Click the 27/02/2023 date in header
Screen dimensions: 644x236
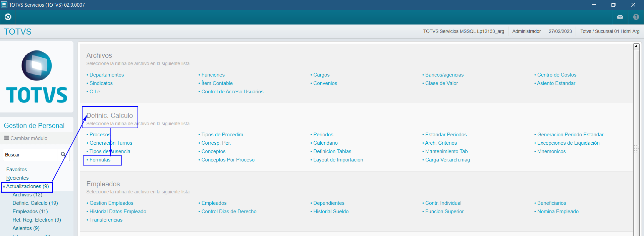coord(560,31)
